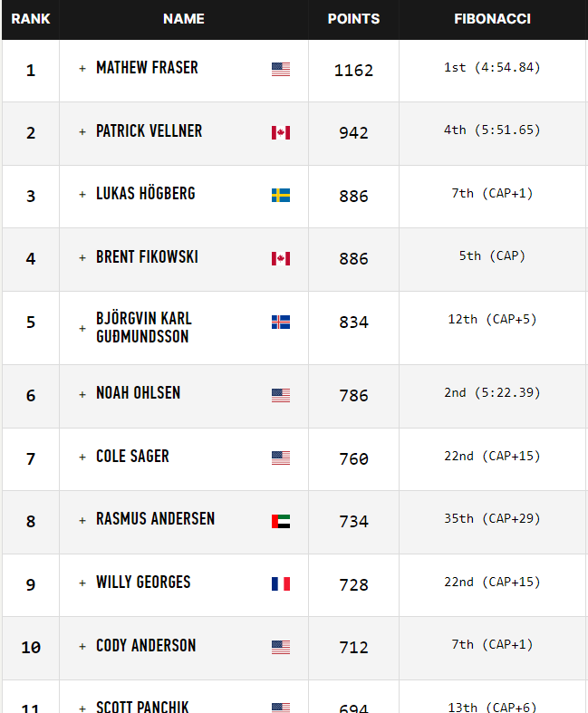The height and width of the screenshot is (713, 588).
Task: Select the FIBONACCI column header
Action: (492, 19)
